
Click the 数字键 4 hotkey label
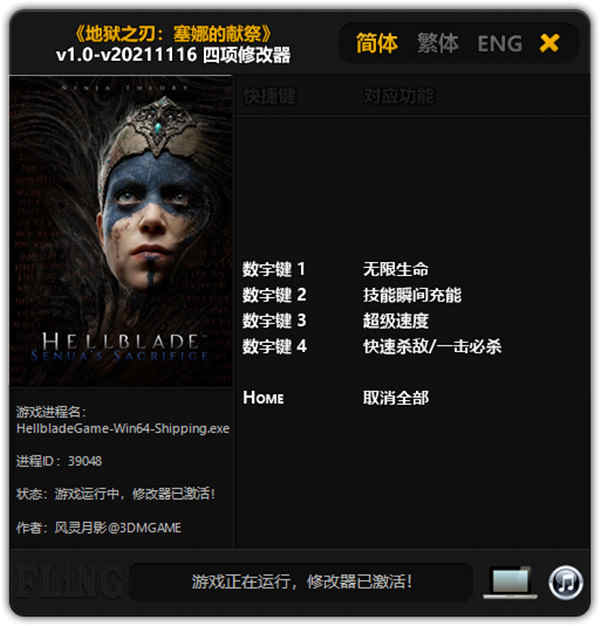275,346
